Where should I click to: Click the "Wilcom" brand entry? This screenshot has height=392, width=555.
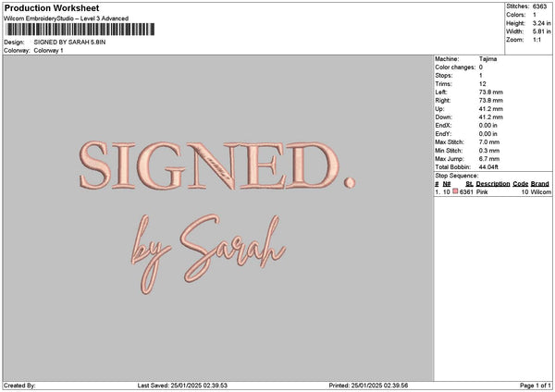(541, 192)
